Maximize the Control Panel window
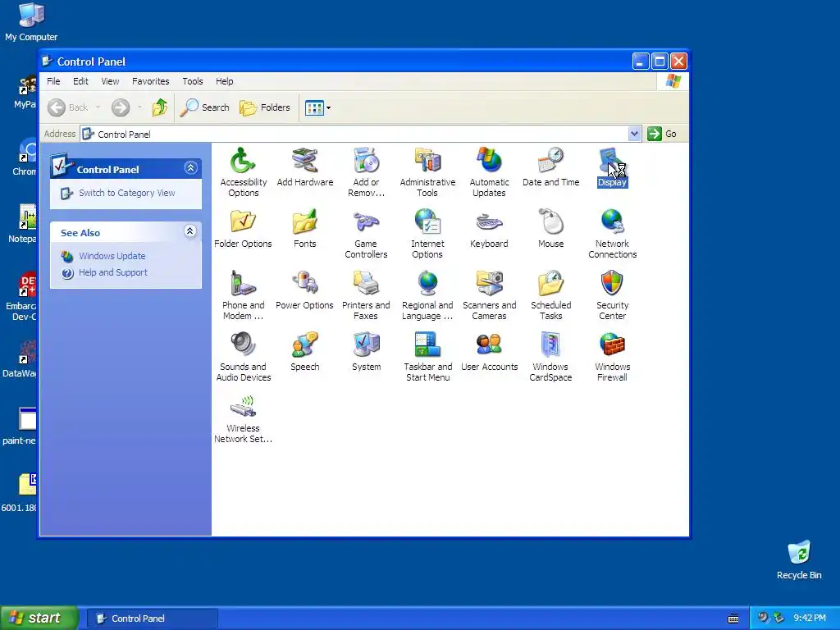The width and height of the screenshot is (840, 630). (x=660, y=62)
